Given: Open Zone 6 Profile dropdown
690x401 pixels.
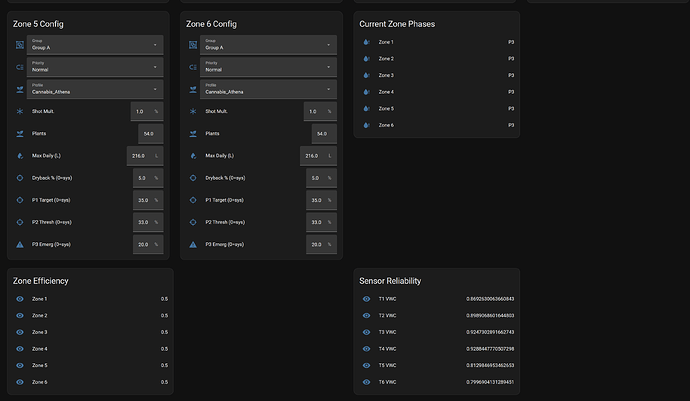Looking at the screenshot, I should click(268, 89).
